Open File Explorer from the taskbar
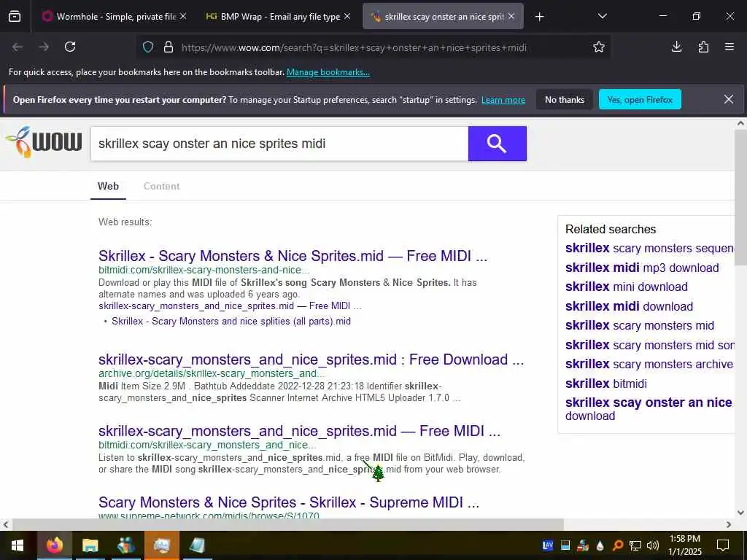Viewport: 747px width, 560px height. click(90, 545)
